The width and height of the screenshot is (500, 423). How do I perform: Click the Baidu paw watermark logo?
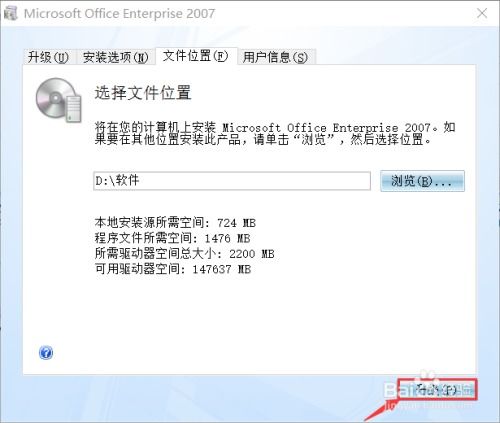[427, 376]
